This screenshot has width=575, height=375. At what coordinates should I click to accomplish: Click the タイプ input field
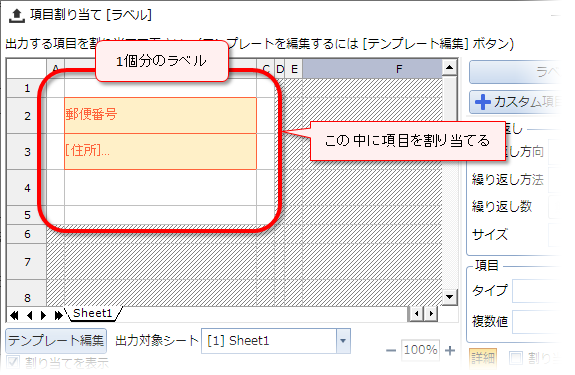click(536, 291)
